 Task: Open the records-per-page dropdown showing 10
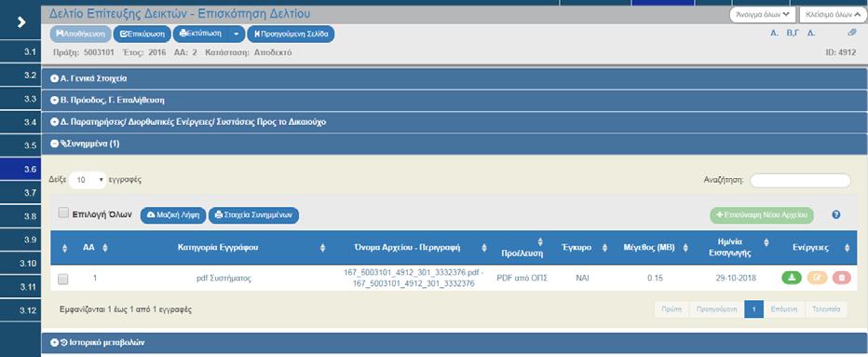pyautogui.click(x=88, y=180)
